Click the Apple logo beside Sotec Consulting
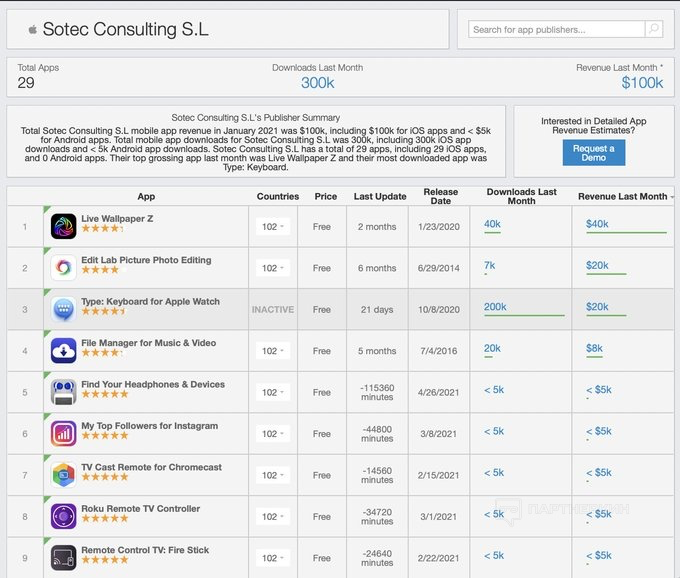The image size is (680, 578). tap(33, 29)
